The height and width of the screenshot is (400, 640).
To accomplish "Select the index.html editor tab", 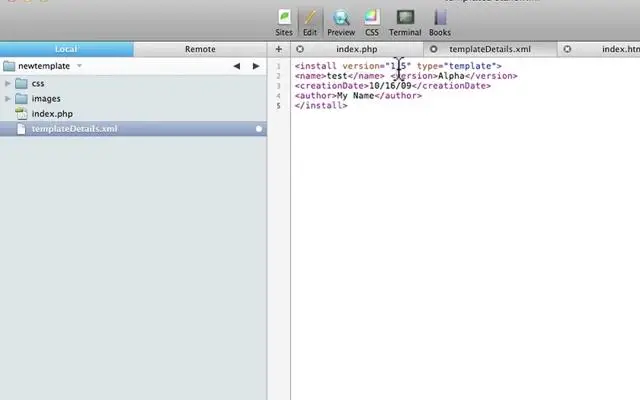I will click(x=620, y=49).
